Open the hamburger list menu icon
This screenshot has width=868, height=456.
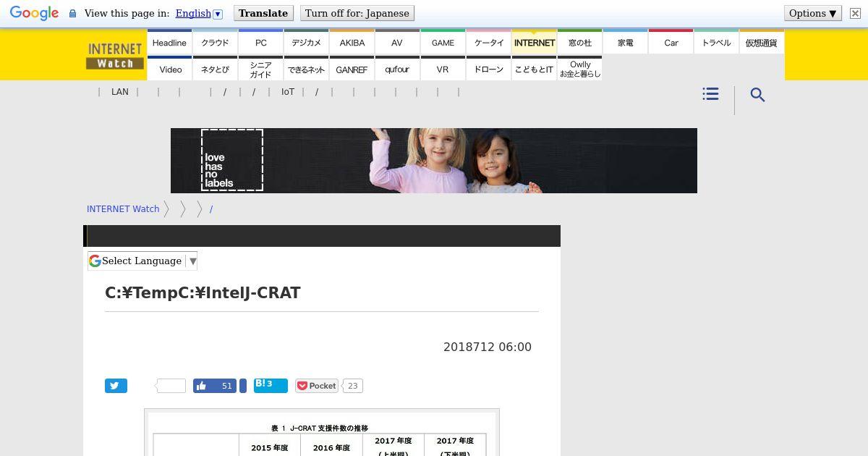tap(710, 94)
